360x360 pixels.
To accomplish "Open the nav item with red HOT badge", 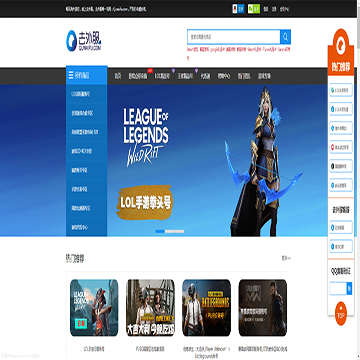I will point(139,76).
